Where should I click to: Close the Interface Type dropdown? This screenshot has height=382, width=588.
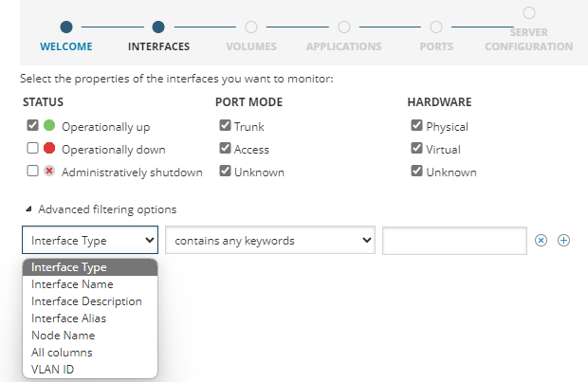coord(90,241)
